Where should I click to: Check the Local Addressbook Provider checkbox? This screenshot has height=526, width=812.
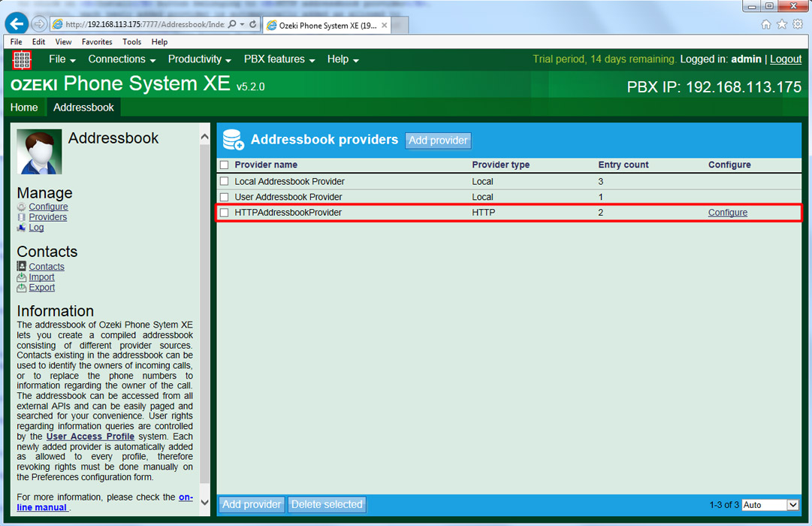pyautogui.click(x=225, y=181)
